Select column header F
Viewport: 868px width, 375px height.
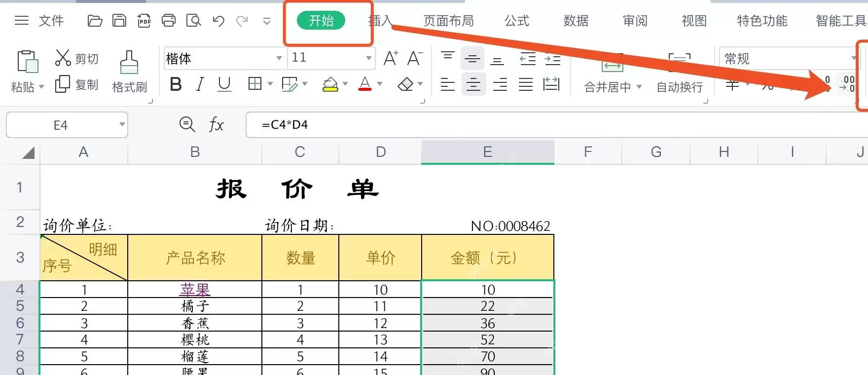(x=588, y=152)
